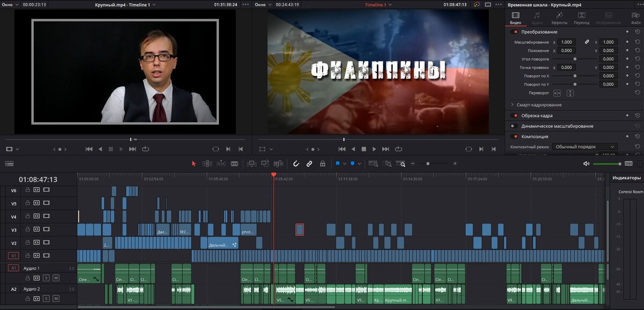Click Stop in the timeline viewer
The height and width of the screenshot is (310, 644).
363,149
